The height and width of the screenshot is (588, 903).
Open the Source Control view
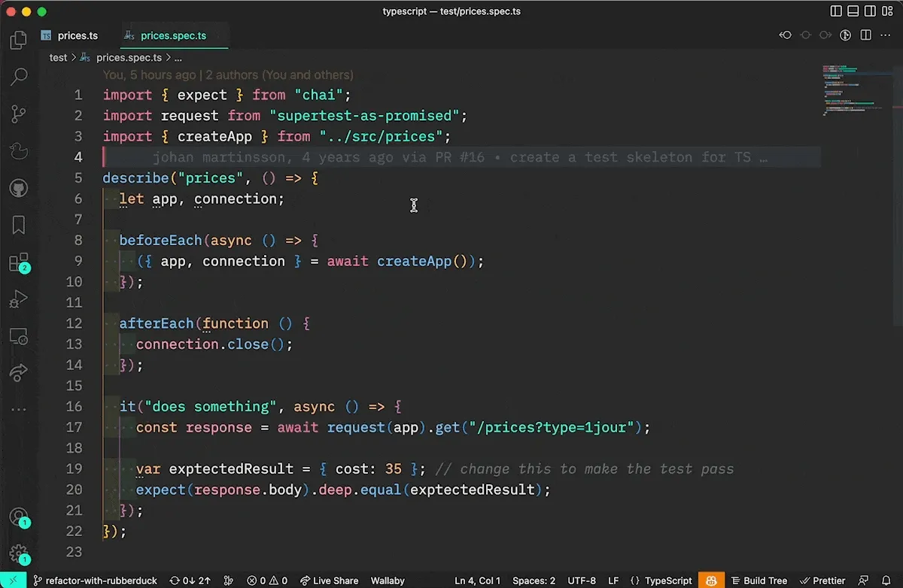pos(19,114)
